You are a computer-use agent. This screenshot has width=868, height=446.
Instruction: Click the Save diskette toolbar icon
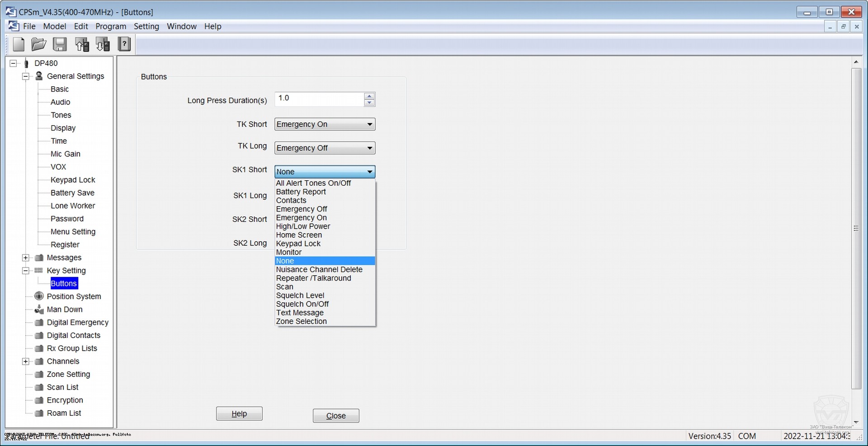60,44
